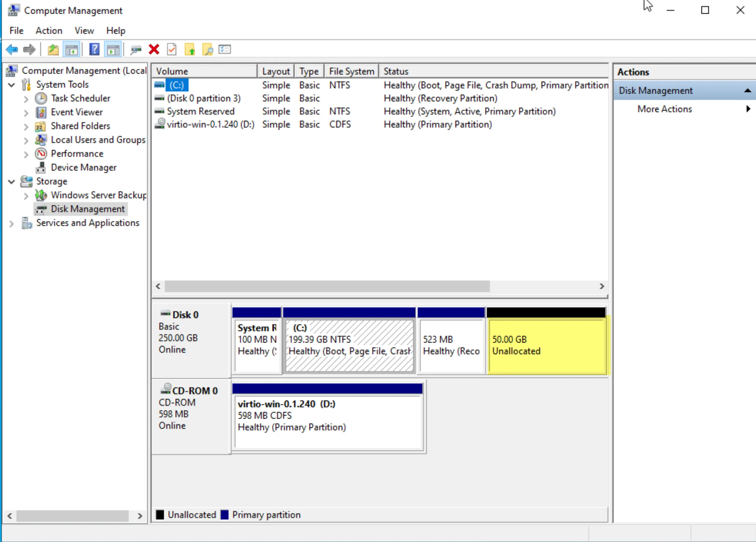Click the checklist settings view icon
Viewport: 756px width, 542px height.
(225, 50)
